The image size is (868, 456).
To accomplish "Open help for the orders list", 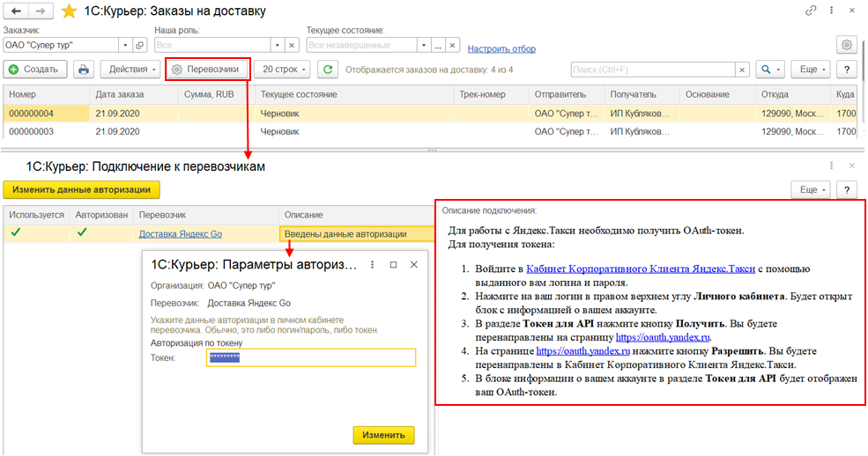I will pos(847,69).
